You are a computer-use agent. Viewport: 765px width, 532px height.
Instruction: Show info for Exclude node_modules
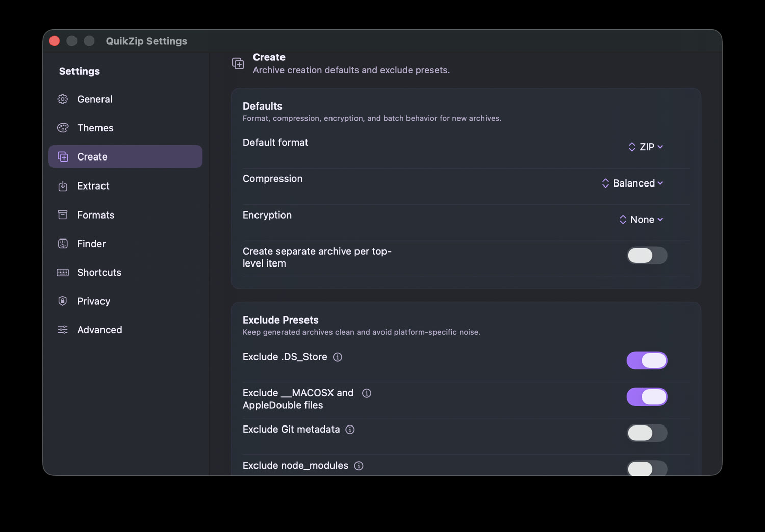(x=359, y=466)
